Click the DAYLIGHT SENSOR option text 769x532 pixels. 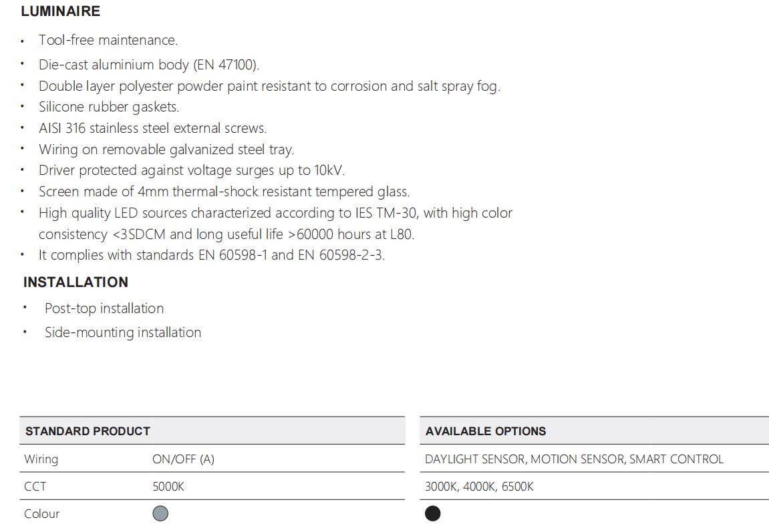coord(475,459)
